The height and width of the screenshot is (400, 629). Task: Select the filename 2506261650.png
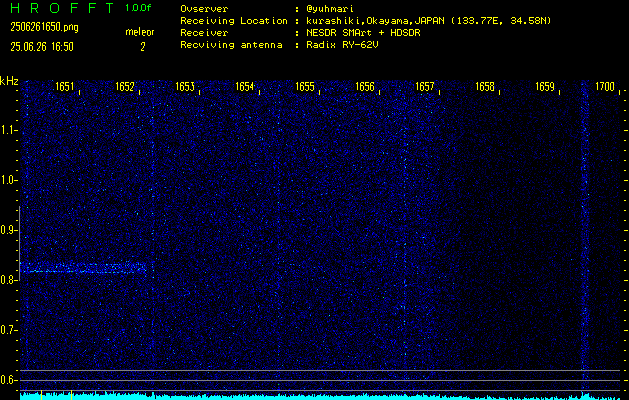click(x=45, y=27)
